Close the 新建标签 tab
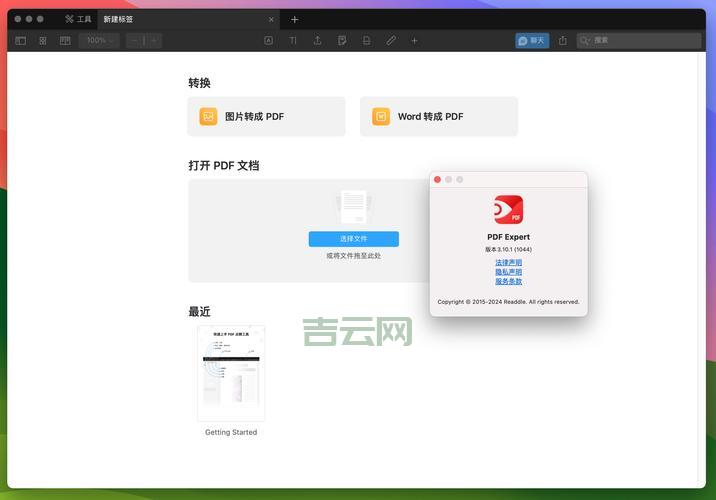Viewport: 716px width, 500px height. (x=271, y=19)
